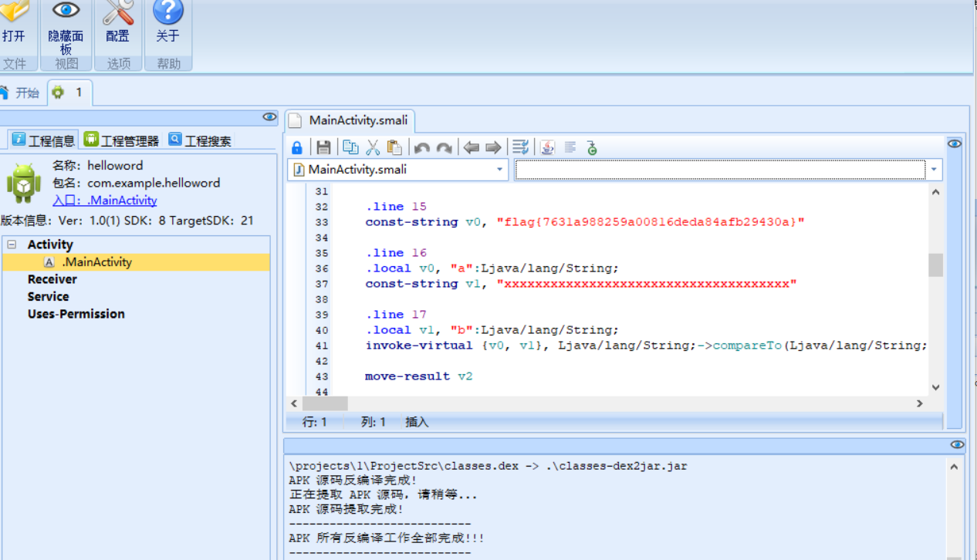Toggle output log panel eye icon
This screenshot has height=560, width=977.
(957, 445)
